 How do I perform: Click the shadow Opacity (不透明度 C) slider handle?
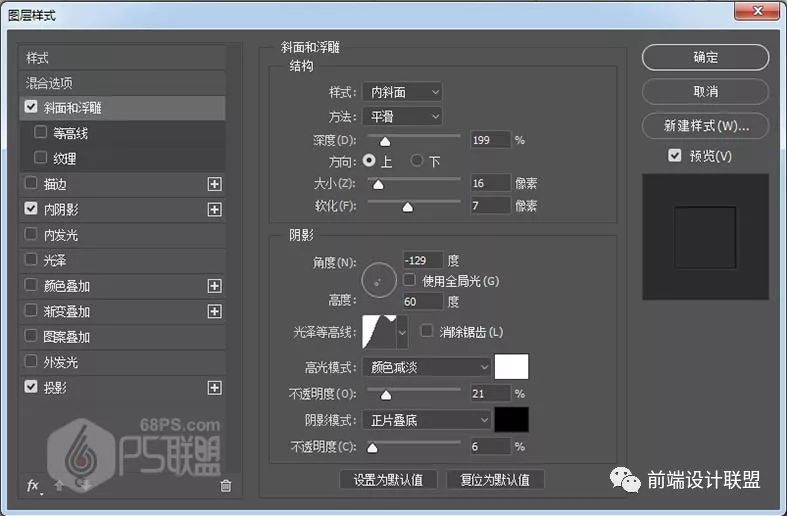pos(372,448)
